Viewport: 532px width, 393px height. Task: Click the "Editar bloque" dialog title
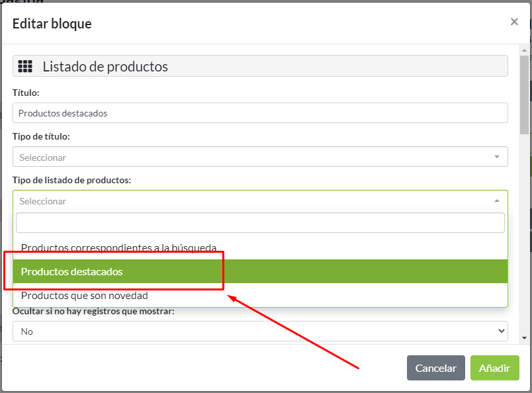pyautogui.click(x=52, y=23)
